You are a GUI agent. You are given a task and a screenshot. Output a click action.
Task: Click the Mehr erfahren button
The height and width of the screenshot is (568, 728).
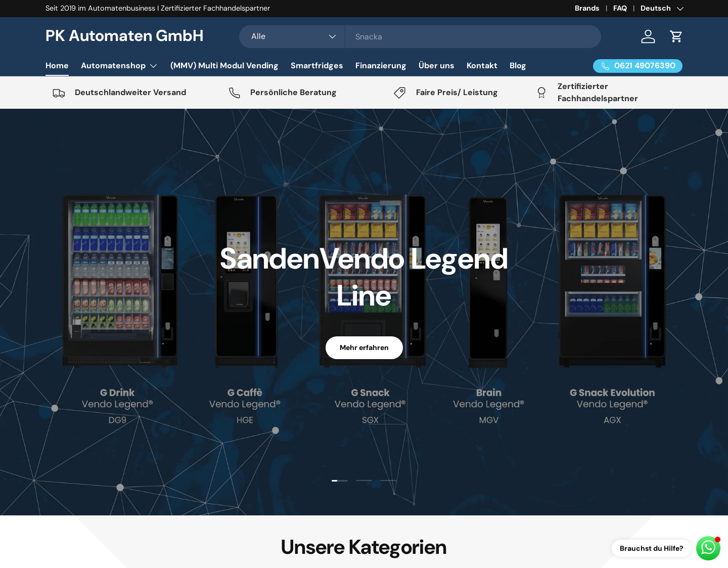(364, 347)
